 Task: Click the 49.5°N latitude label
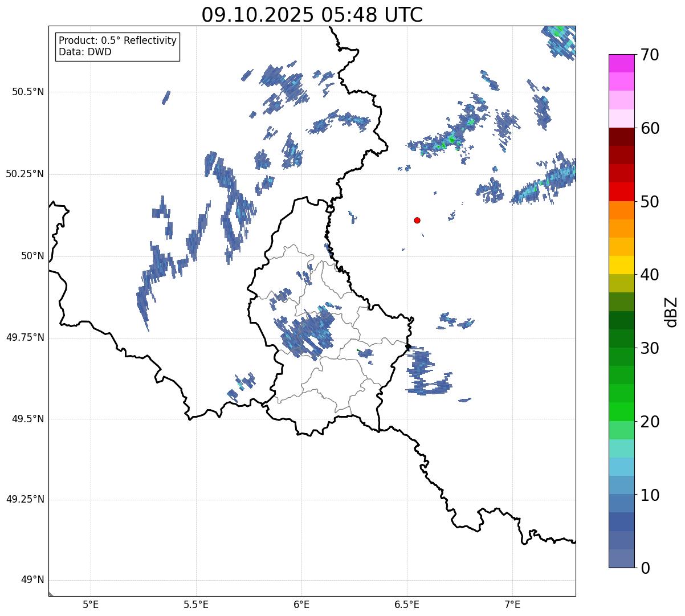(x=28, y=419)
